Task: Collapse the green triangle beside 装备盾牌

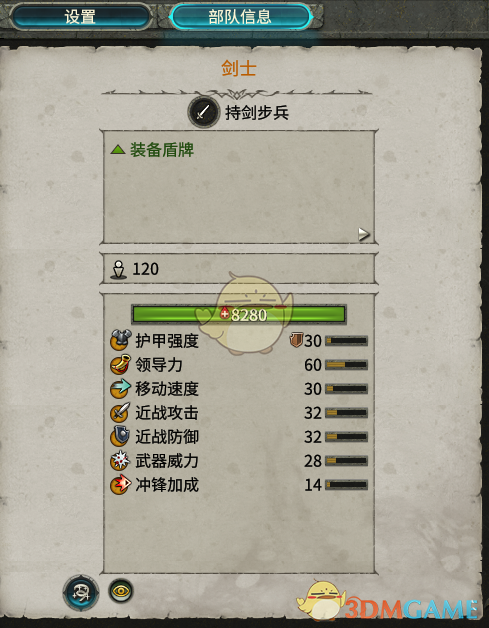Action: 118,150
